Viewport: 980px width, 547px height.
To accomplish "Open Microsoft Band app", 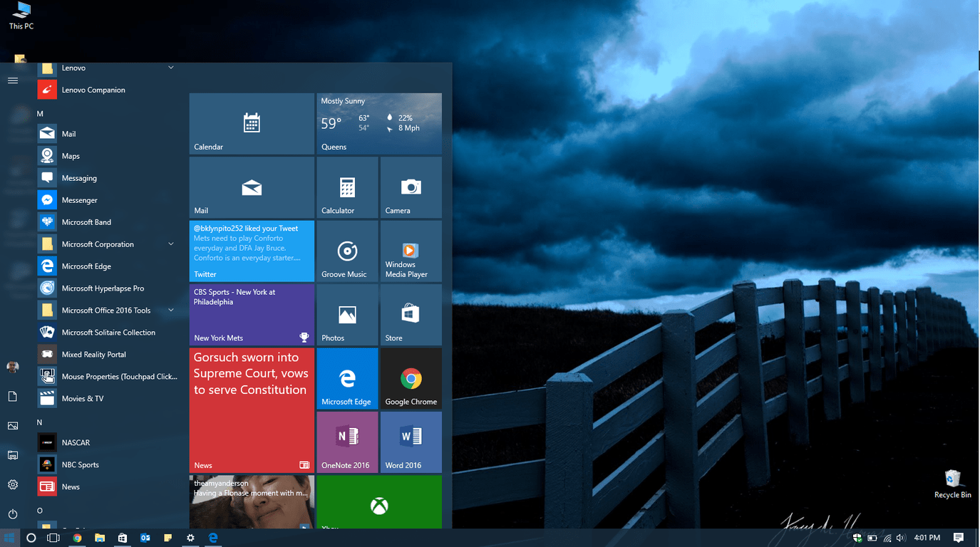I will click(107, 222).
